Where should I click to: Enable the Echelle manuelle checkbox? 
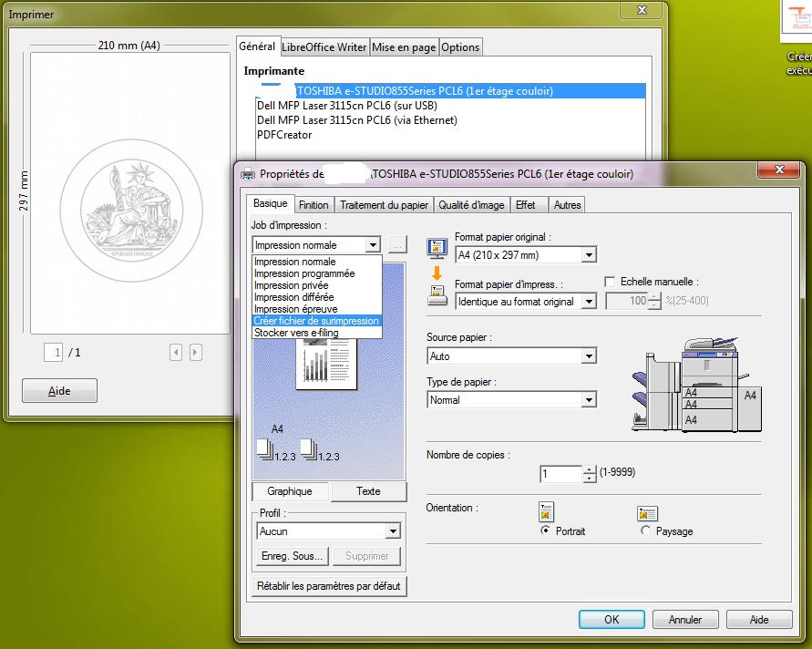(611, 283)
